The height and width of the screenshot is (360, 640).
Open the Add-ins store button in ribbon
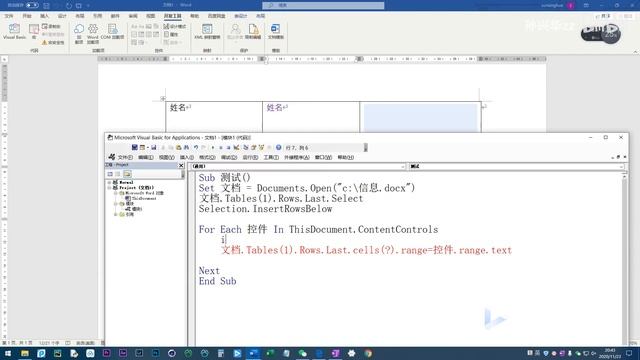[79, 33]
